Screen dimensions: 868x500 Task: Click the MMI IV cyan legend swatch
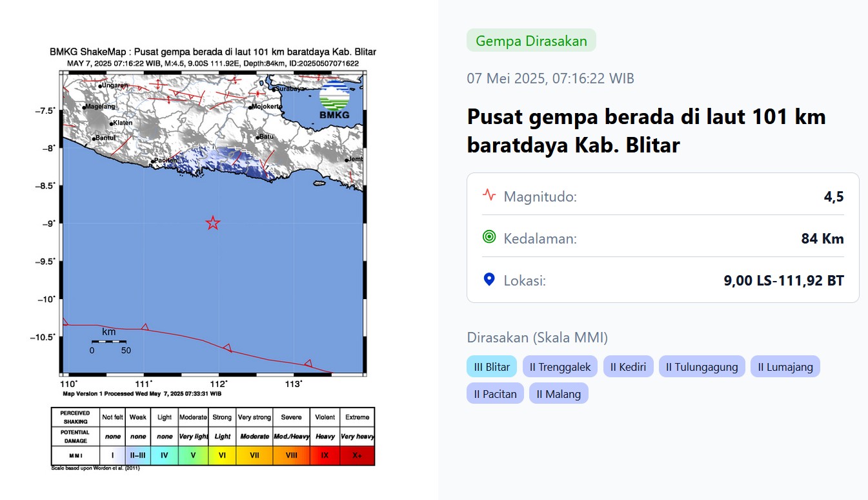pyautogui.click(x=165, y=455)
